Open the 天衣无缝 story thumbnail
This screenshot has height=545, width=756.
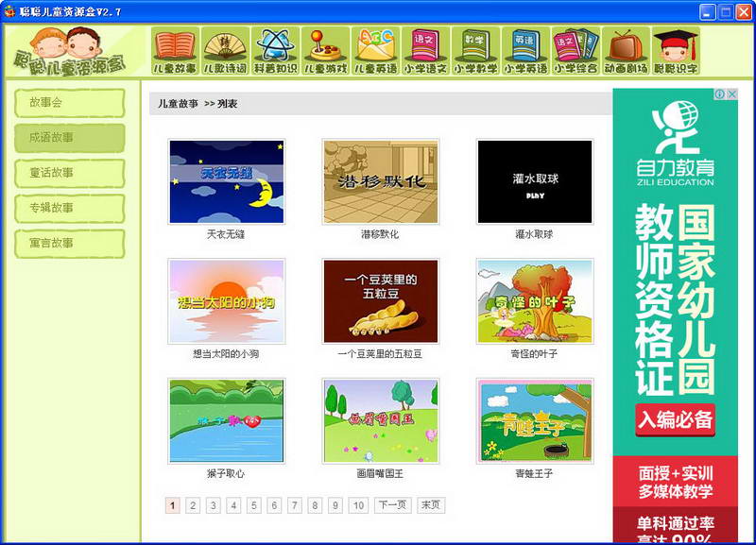(227, 181)
